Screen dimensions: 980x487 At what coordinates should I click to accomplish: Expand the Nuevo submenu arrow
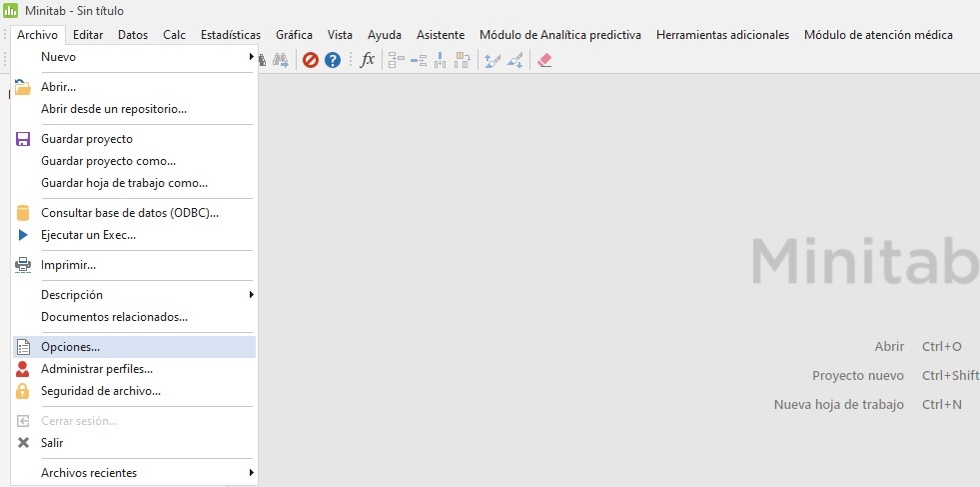click(252, 57)
